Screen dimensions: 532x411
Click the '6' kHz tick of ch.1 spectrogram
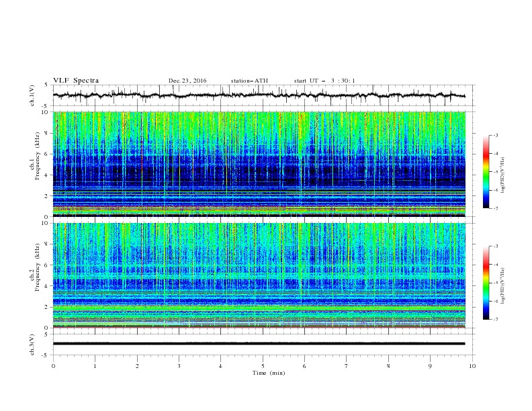tap(47, 154)
